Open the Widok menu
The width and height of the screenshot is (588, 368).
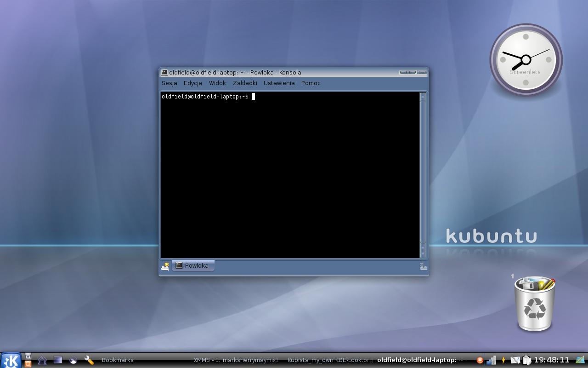pyautogui.click(x=217, y=83)
